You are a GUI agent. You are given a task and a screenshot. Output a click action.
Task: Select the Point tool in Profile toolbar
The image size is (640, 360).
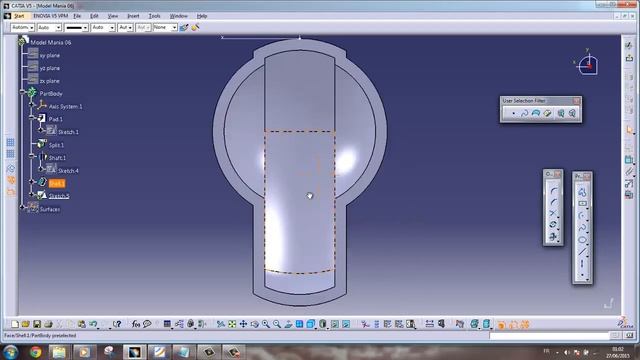click(x=582, y=275)
